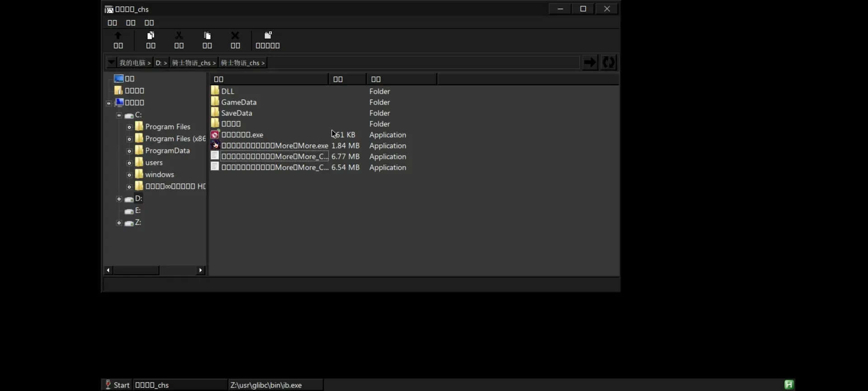This screenshot has width=868, height=391.
Task: Expand the Program Files (x86) tree node
Action: pyautogui.click(x=129, y=139)
